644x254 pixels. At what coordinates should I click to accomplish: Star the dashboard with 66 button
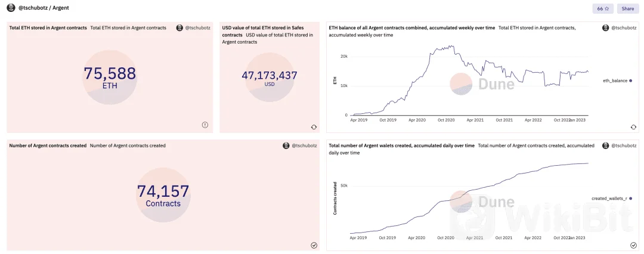[603, 8]
